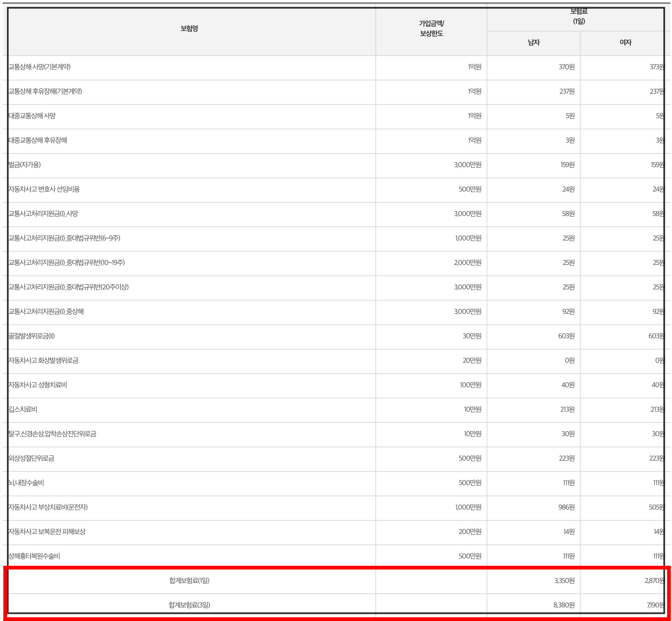Click the 보험료(1일) header cell

tap(579, 16)
